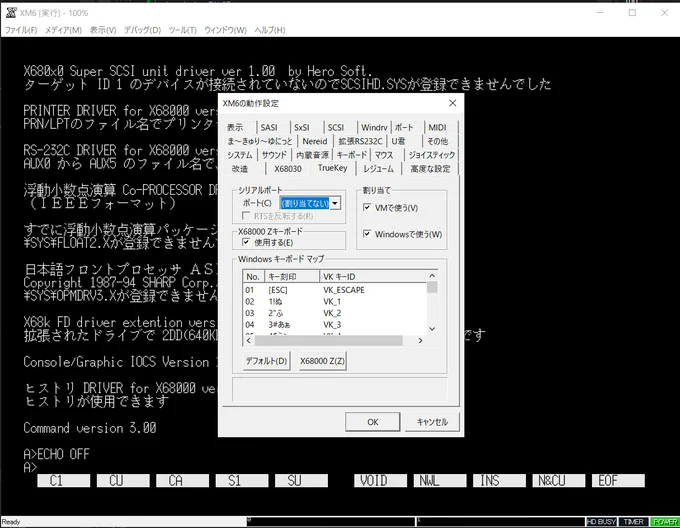Screen dimensions: 680x528
Task: Click the VOID function key label
Action: point(380,481)
